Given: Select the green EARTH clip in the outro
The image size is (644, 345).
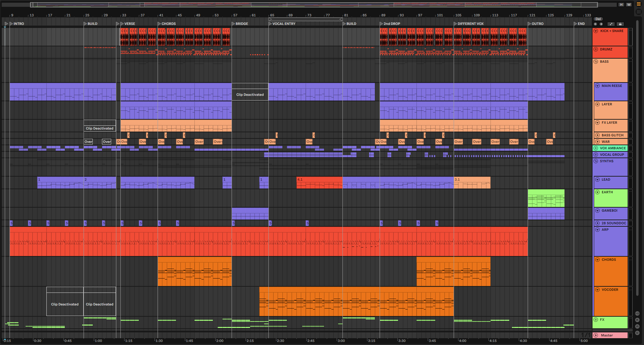Looking at the screenshot, I should pos(546,198).
